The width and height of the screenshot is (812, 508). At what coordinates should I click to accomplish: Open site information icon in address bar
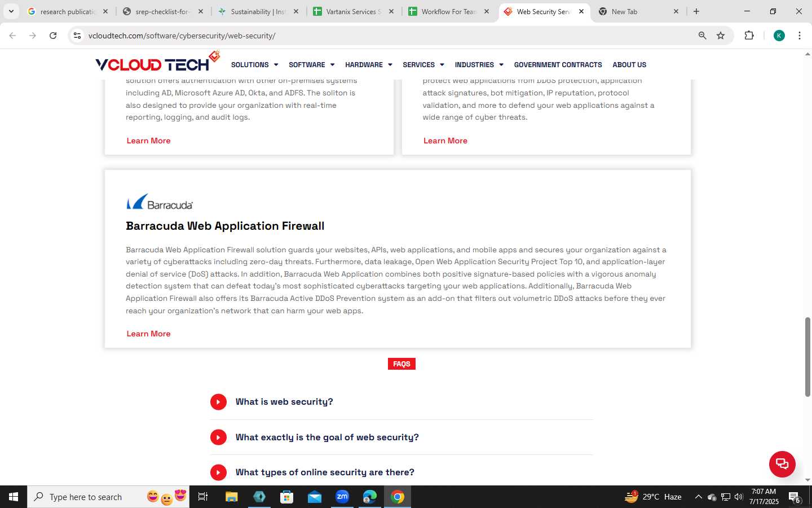click(77, 36)
